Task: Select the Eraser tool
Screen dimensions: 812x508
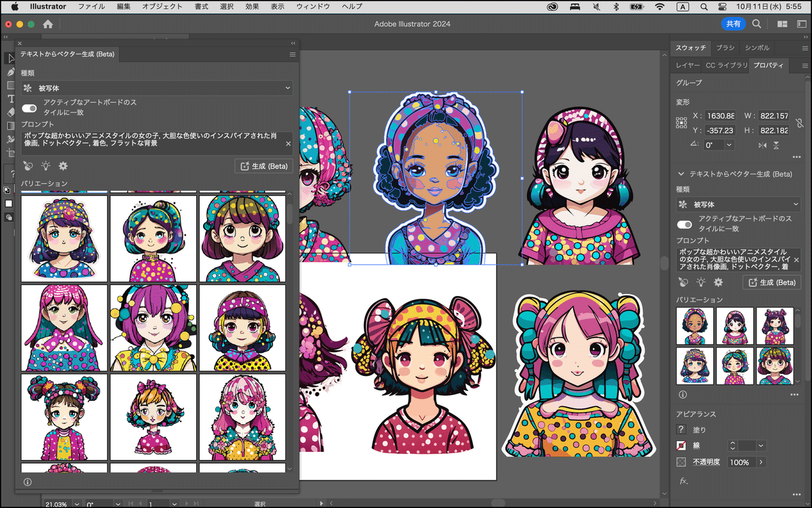Action: (11, 112)
